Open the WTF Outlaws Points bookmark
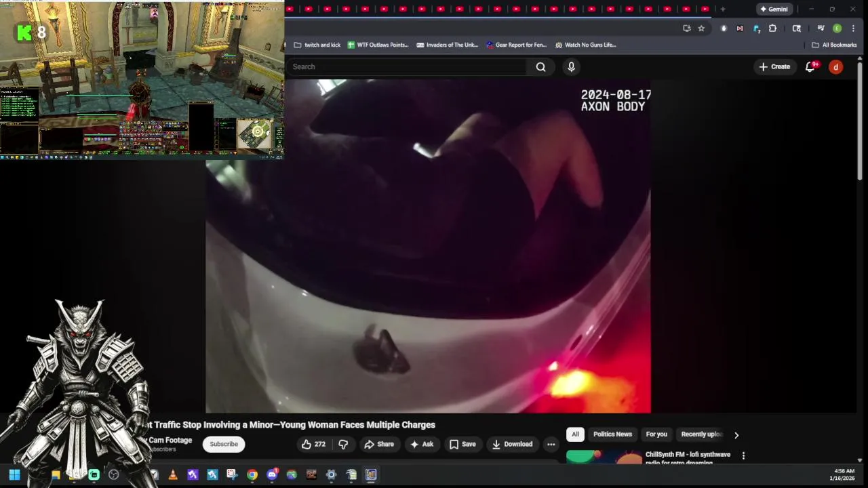Screen dimensions: 868x488 pos(378,45)
